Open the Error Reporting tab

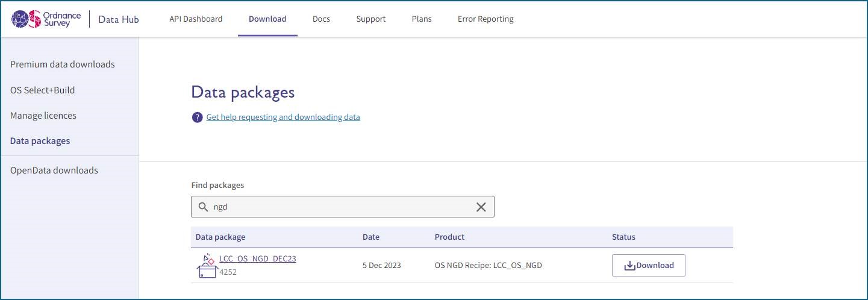486,19
